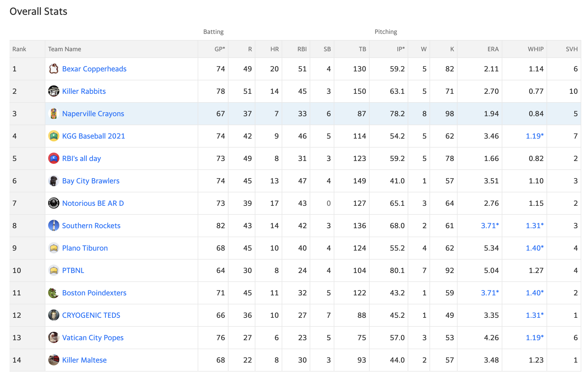Open the Notorious BE AR D team page
The height and width of the screenshot is (378, 588).
pyautogui.click(x=93, y=203)
